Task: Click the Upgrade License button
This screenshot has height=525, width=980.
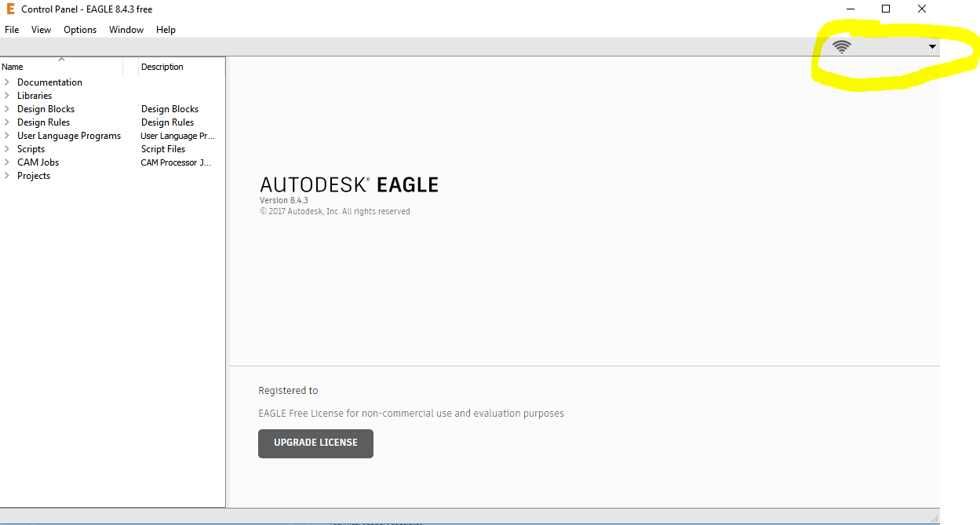Action: (315, 443)
